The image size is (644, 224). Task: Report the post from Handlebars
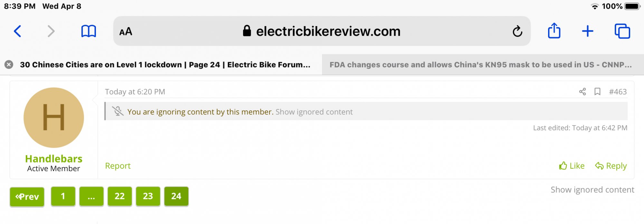pos(118,166)
